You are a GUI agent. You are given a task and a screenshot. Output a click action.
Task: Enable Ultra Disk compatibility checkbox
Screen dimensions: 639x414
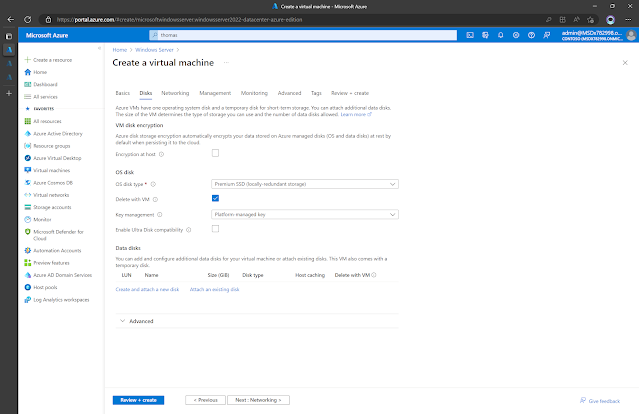coord(215,229)
